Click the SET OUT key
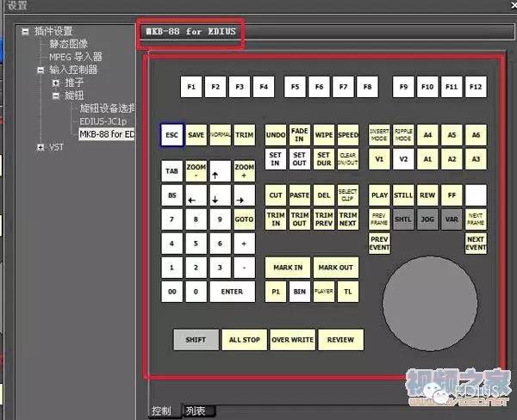The height and width of the screenshot is (420, 517). pyautogui.click(x=300, y=159)
